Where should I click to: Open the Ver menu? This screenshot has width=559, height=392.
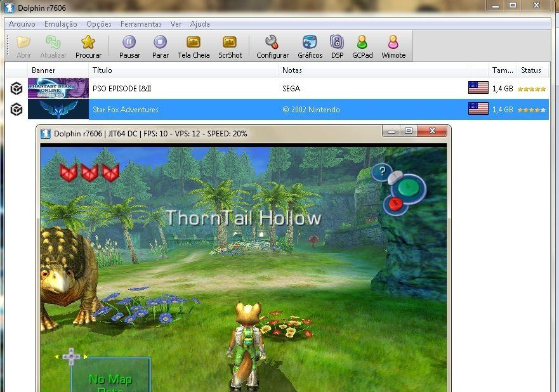tap(176, 24)
